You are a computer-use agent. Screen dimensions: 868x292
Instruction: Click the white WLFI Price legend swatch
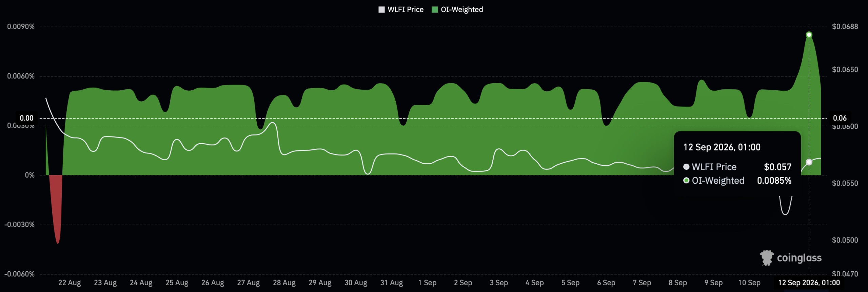click(381, 10)
